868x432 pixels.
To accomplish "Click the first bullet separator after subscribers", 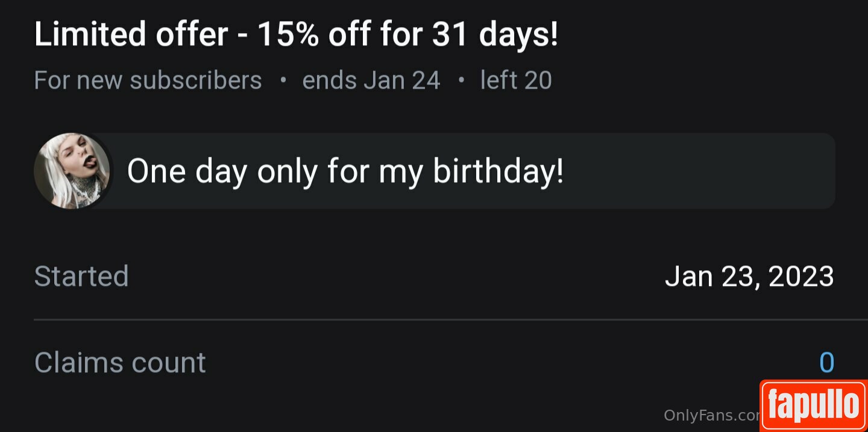I will (283, 80).
